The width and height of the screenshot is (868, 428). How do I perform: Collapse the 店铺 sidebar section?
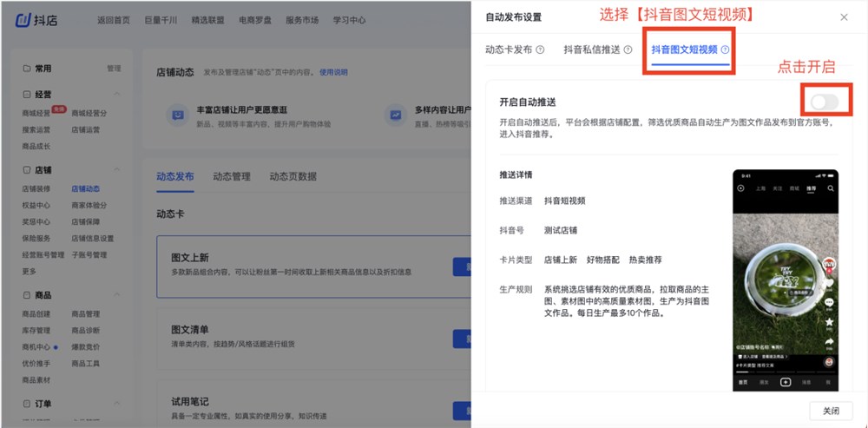[x=117, y=170]
